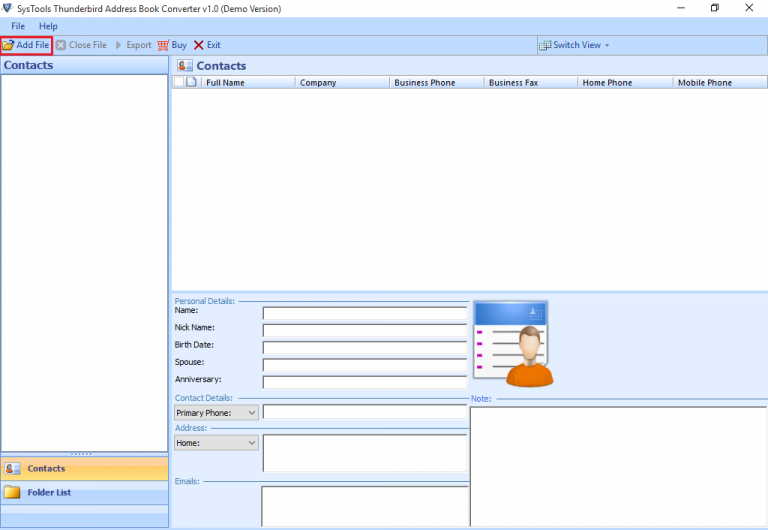Click the Birth Date input field
This screenshot has width=768, height=530.
coord(364,347)
